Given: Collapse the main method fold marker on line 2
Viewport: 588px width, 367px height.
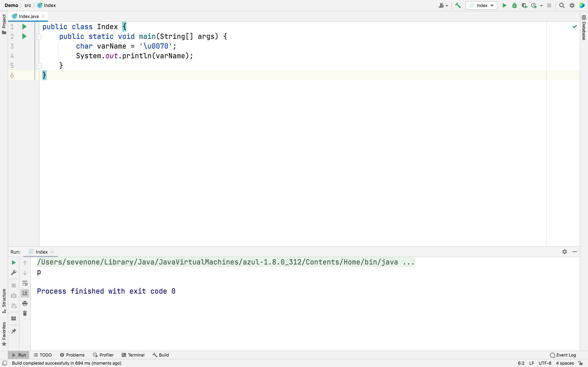Looking at the screenshot, I should pos(39,37).
